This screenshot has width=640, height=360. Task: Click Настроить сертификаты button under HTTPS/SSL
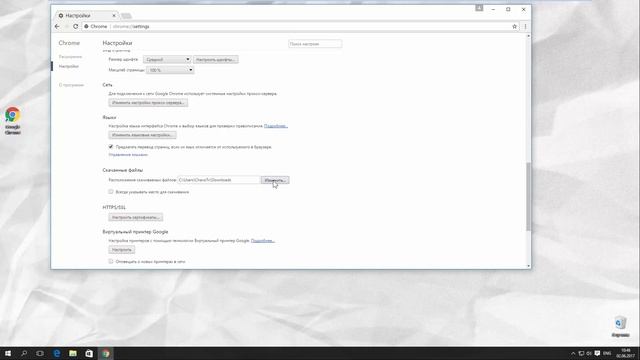[136, 218]
